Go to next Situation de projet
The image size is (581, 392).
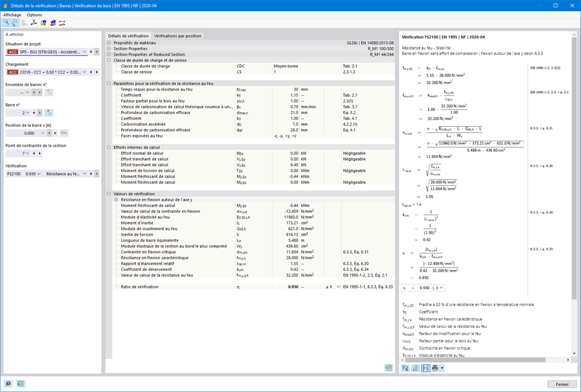click(x=97, y=52)
